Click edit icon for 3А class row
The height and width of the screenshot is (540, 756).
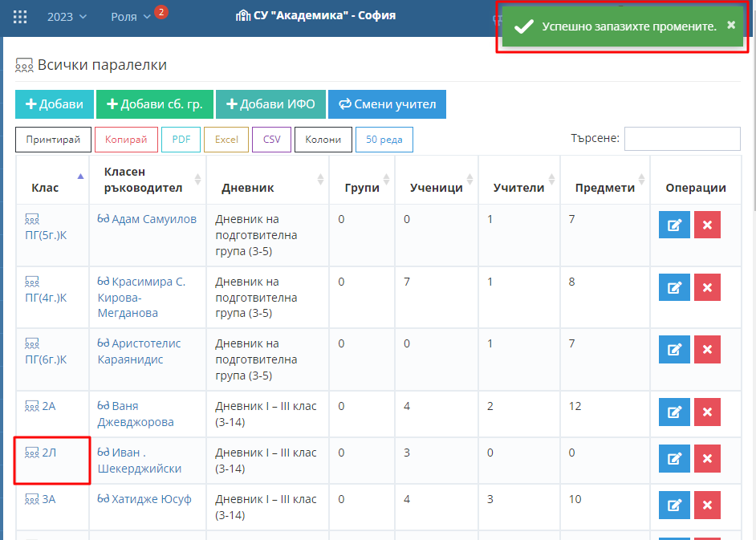(674, 505)
